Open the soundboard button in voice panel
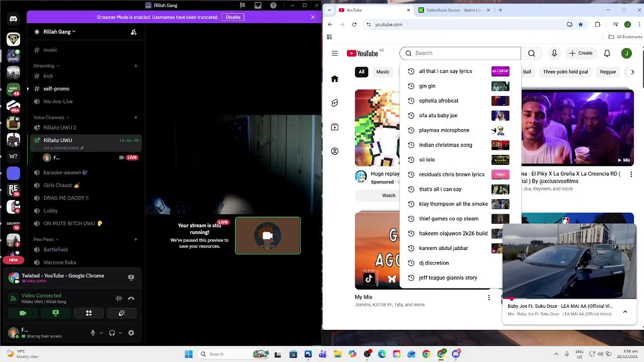The image size is (644, 362). point(122,313)
